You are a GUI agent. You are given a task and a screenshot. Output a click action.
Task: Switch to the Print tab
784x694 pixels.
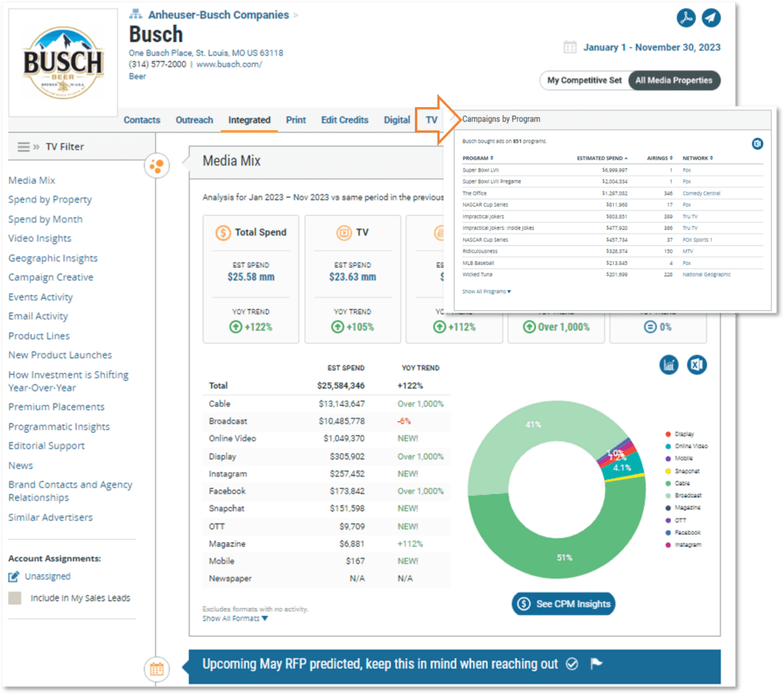296,120
